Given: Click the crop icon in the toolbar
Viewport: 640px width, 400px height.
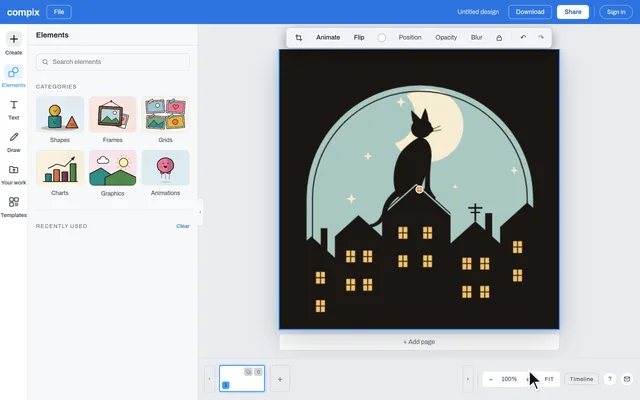Looking at the screenshot, I should tap(299, 38).
